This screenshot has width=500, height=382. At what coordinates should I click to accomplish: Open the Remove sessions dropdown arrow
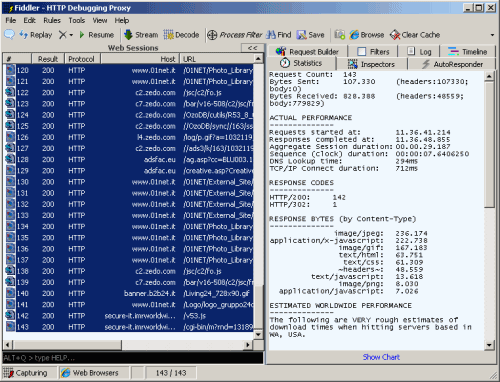71,35
